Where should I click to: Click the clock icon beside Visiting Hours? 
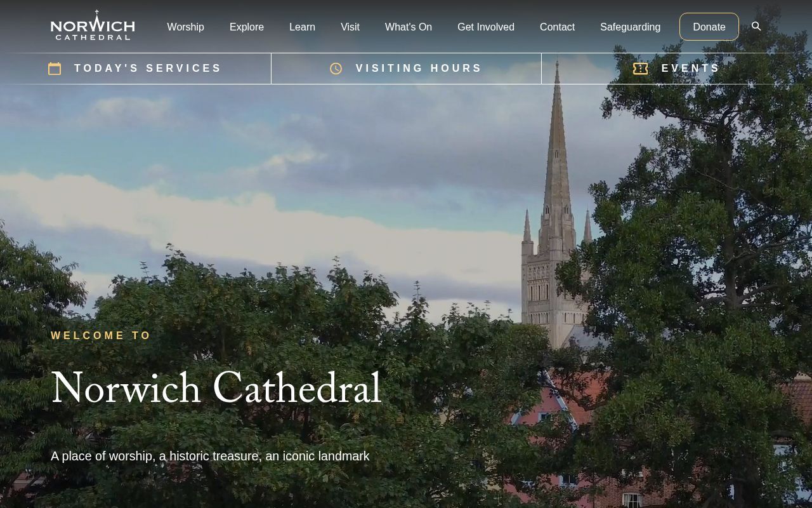pyautogui.click(x=336, y=69)
